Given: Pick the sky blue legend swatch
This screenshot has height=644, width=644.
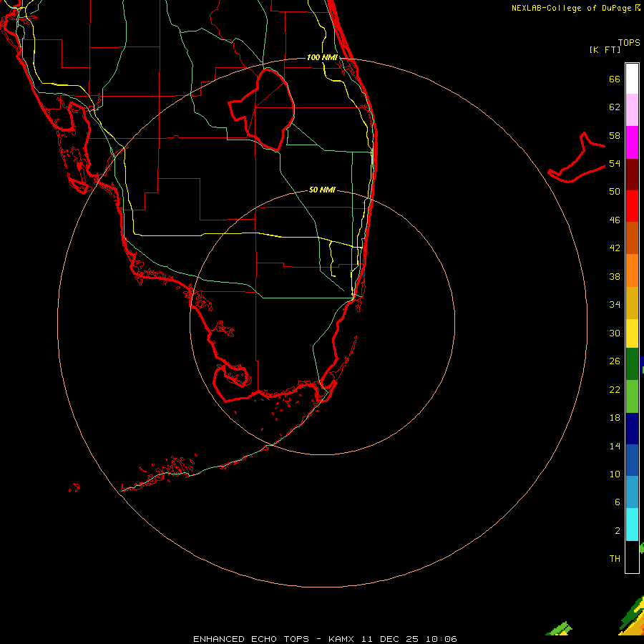Looking at the screenshot, I should point(632,492).
